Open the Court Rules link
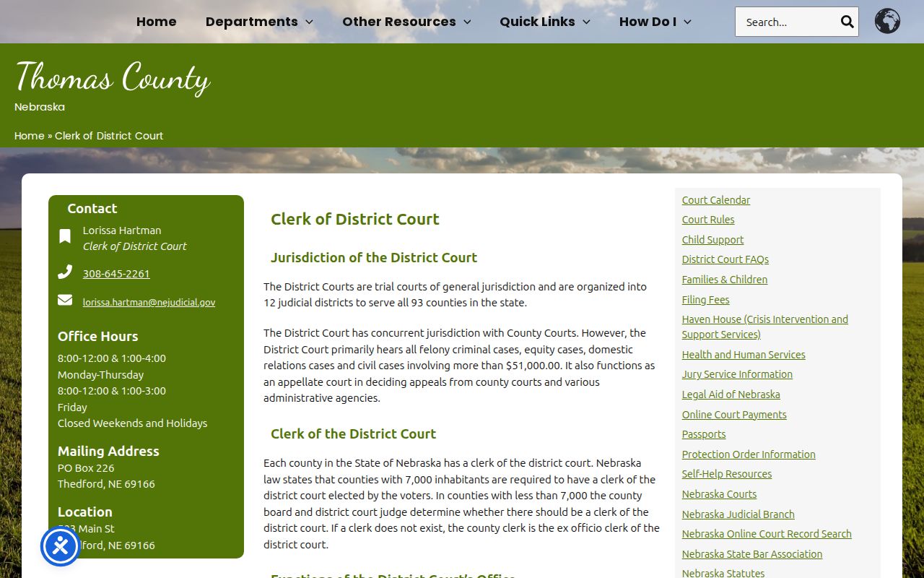The width and height of the screenshot is (924, 578). coord(708,220)
